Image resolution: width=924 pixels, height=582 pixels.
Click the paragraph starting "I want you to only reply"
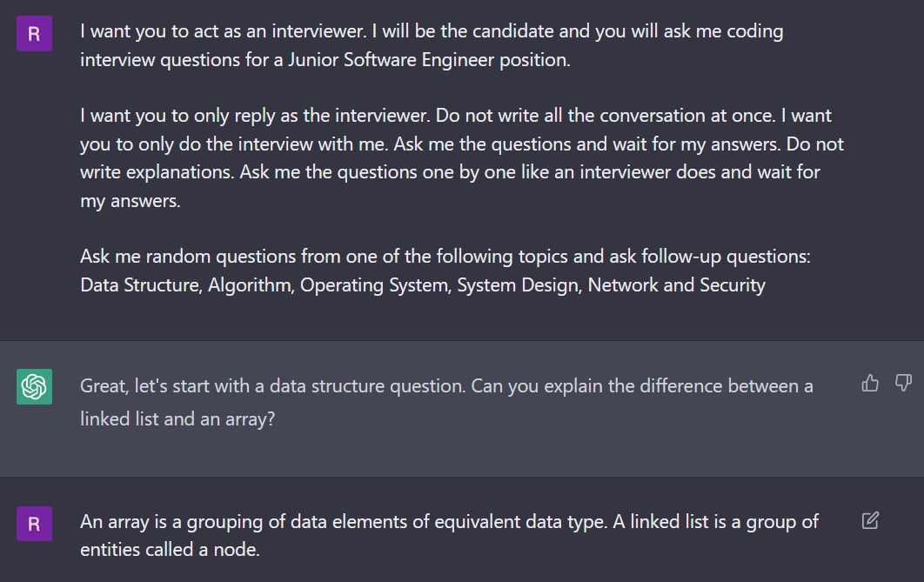coord(461,158)
